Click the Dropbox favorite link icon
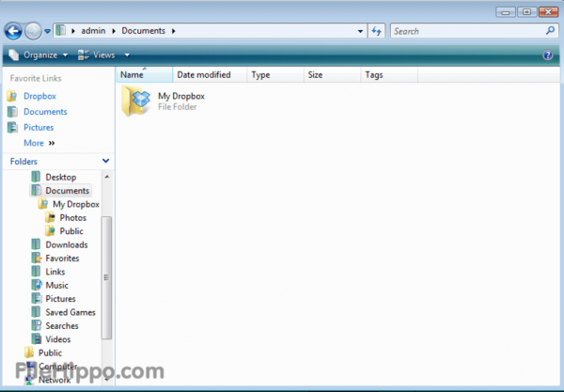Image resolution: width=564 pixels, height=392 pixels. pyautogui.click(x=12, y=96)
